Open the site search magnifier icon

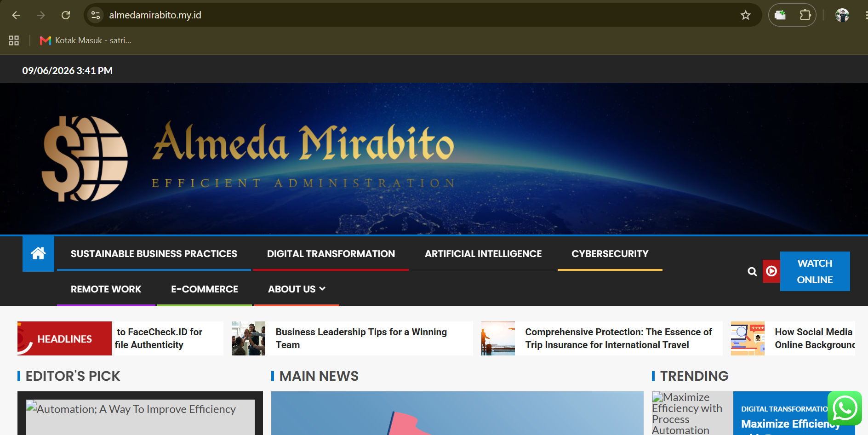752,271
